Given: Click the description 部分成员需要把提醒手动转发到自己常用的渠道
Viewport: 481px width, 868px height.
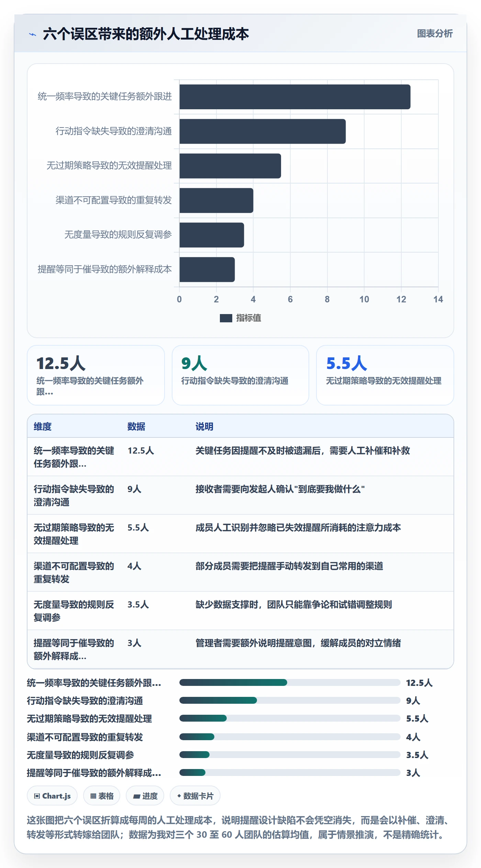Looking at the screenshot, I should pos(289,566).
